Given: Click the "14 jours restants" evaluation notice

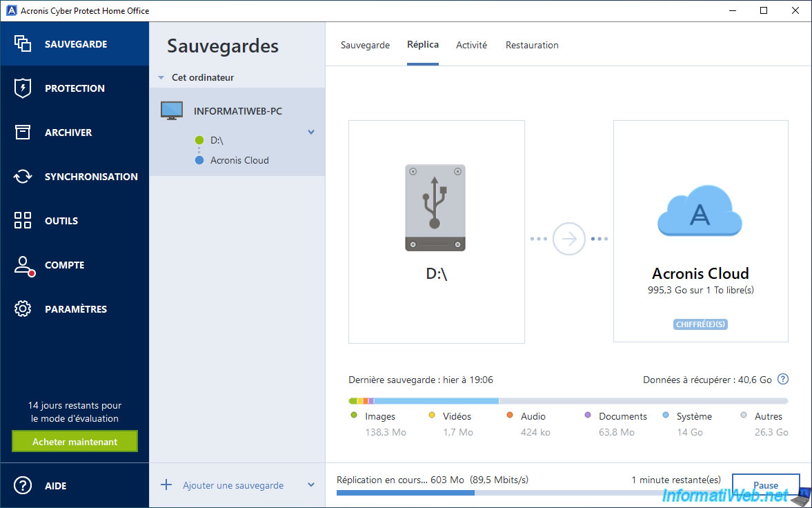Looking at the screenshot, I should pyautogui.click(x=75, y=411).
